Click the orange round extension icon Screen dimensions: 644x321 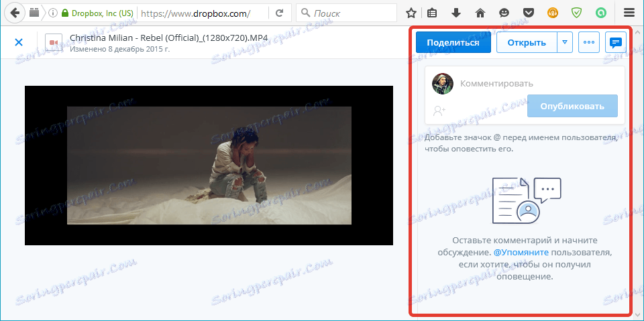tap(553, 13)
